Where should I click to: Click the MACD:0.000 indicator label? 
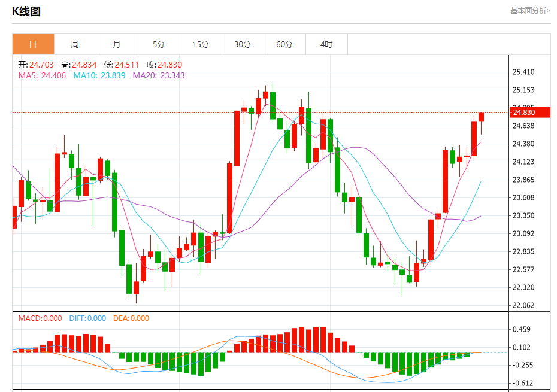tap(40, 318)
